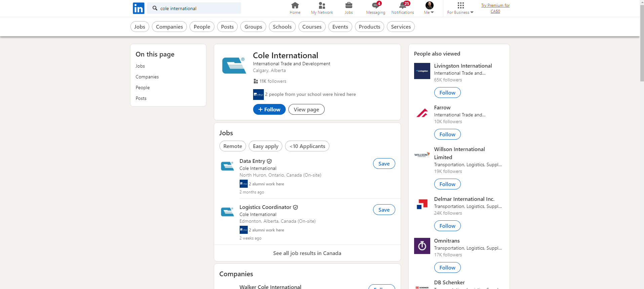Click verified badge next to Logistics Coordinator

click(x=295, y=208)
